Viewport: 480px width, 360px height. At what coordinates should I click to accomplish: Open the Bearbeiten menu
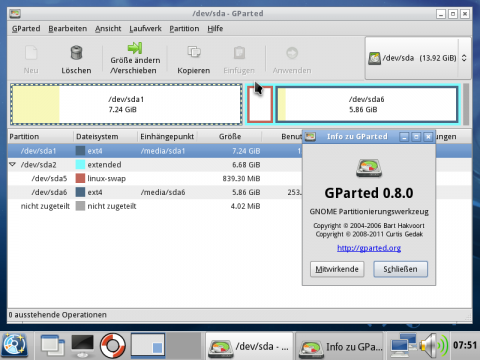[68, 29]
